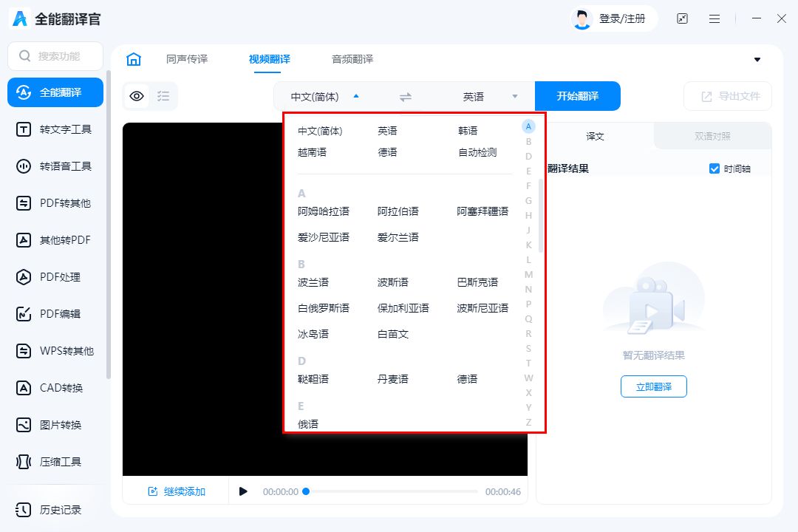Select 冰岛语 from the list
798x532 pixels.
(313, 334)
